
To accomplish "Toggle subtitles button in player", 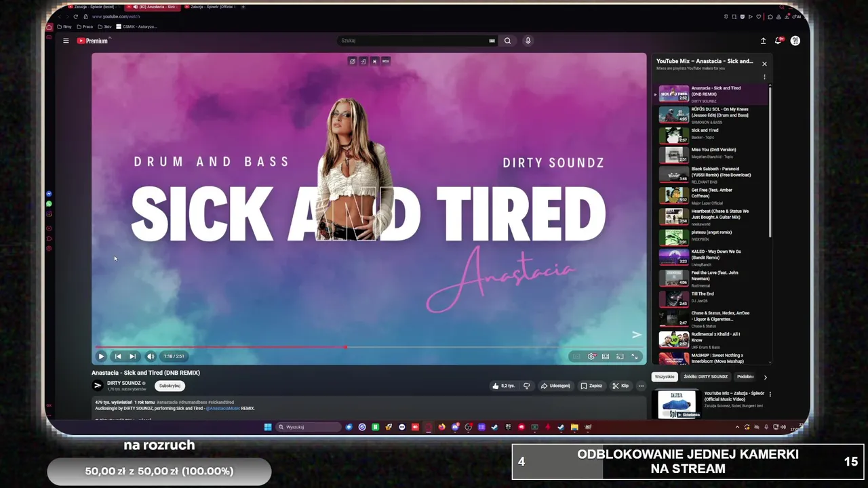I will [576, 356].
